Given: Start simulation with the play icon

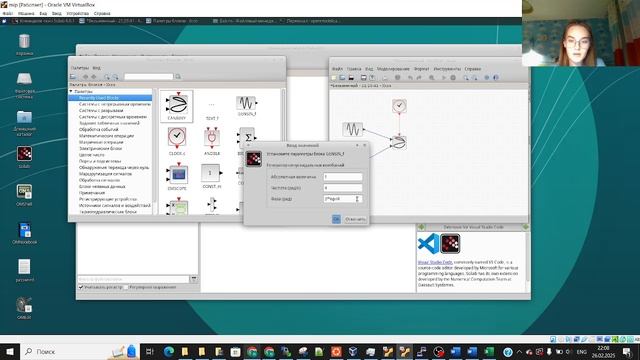Looking at the screenshot, I should (444, 78).
